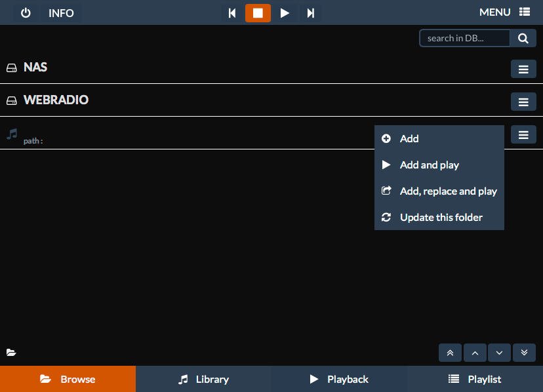This screenshot has height=392, width=543.
Task: Move up one page with single-up chevron
Action: coord(475,353)
